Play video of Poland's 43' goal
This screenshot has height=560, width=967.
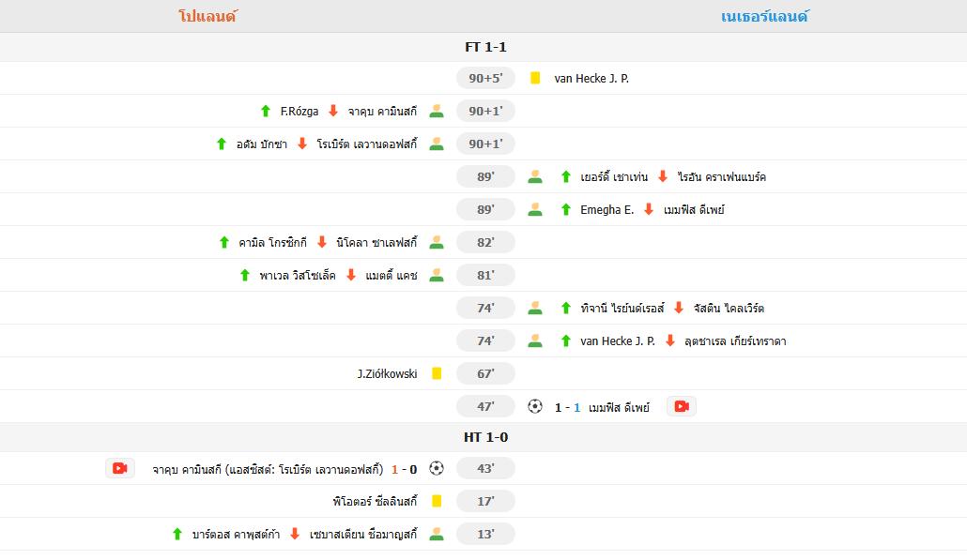point(119,468)
